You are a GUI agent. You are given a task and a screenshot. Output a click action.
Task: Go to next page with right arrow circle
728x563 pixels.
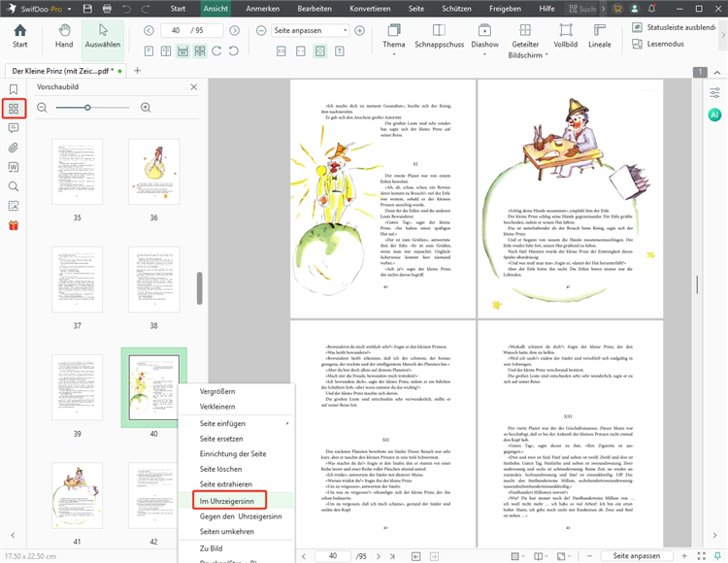(x=235, y=30)
